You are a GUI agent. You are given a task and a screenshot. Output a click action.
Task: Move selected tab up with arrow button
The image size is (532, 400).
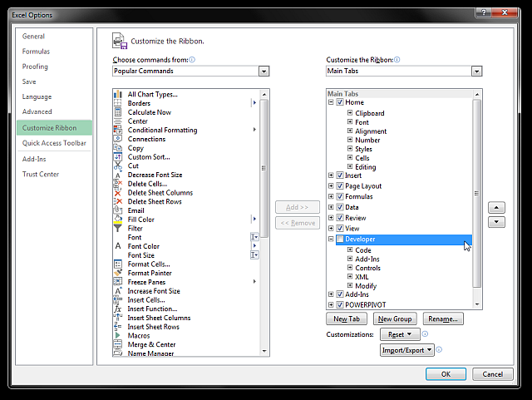click(496, 207)
